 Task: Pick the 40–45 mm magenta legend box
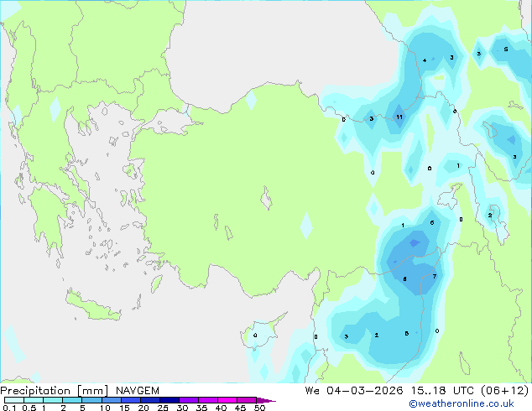pyautogui.click(x=227, y=400)
